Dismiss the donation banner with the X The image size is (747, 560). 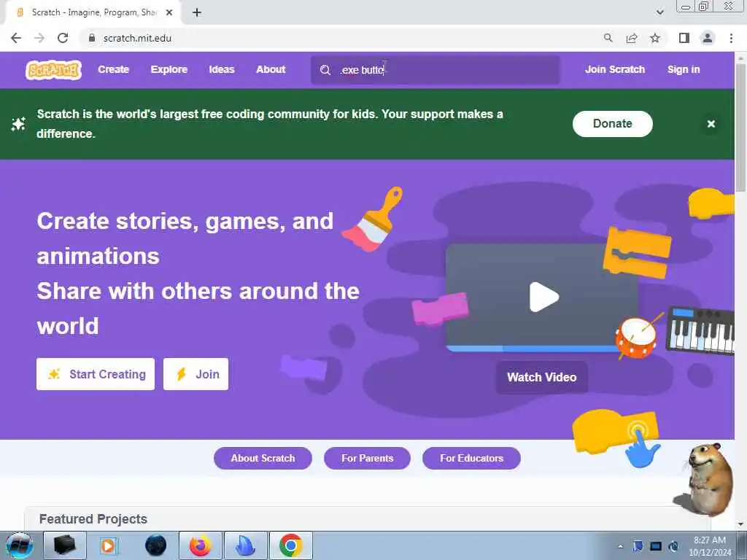[x=711, y=124]
